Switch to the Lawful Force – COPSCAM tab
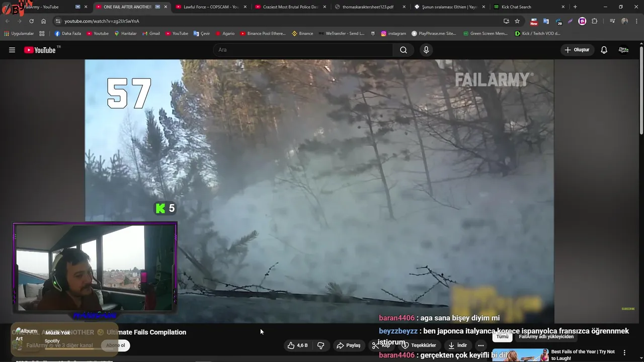The height and width of the screenshot is (362, 644). pyautogui.click(x=211, y=7)
